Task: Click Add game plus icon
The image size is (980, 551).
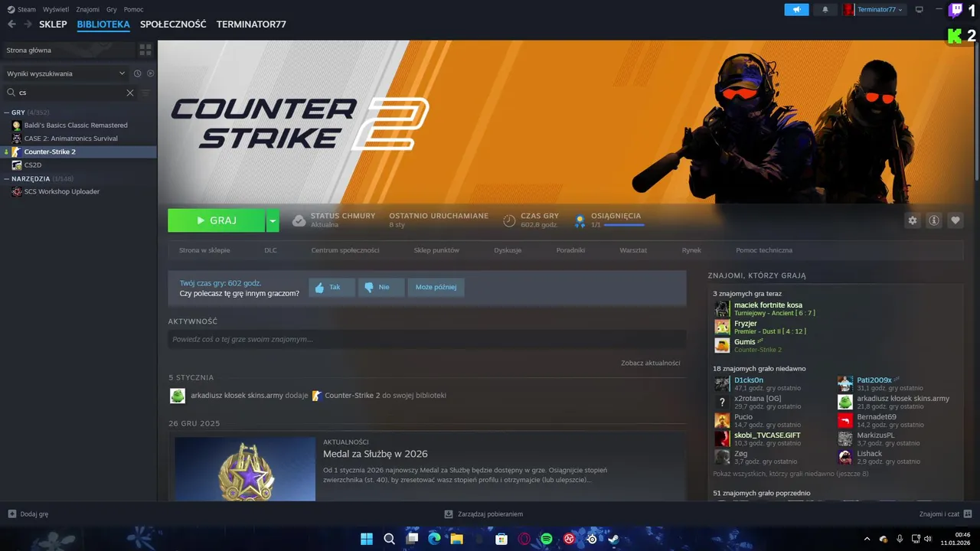Action: pos(11,514)
